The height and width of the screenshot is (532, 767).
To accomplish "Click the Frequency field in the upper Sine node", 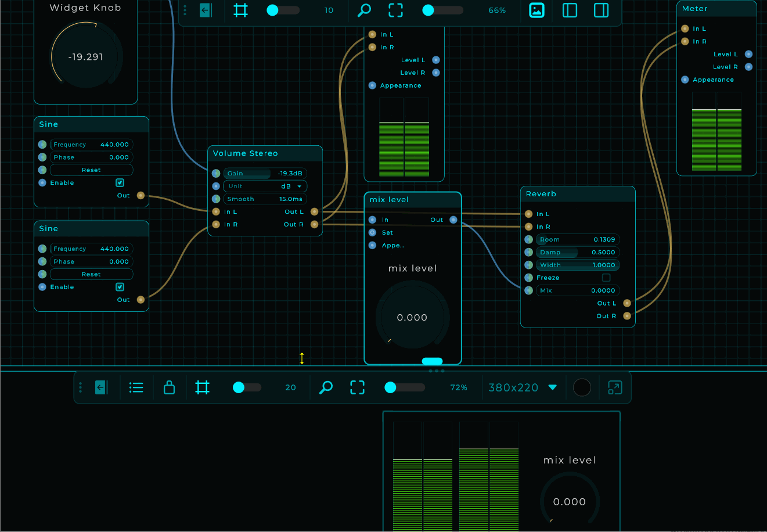I will [91, 145].
